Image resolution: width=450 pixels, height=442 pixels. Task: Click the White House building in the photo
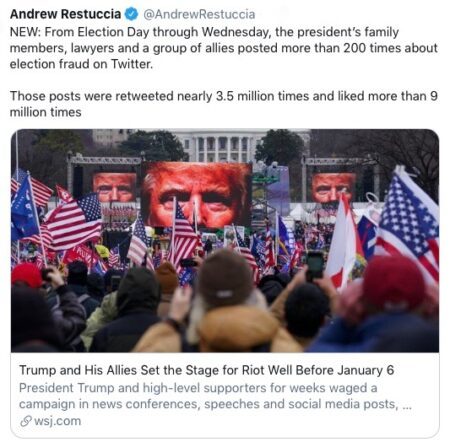coord(217,146)
